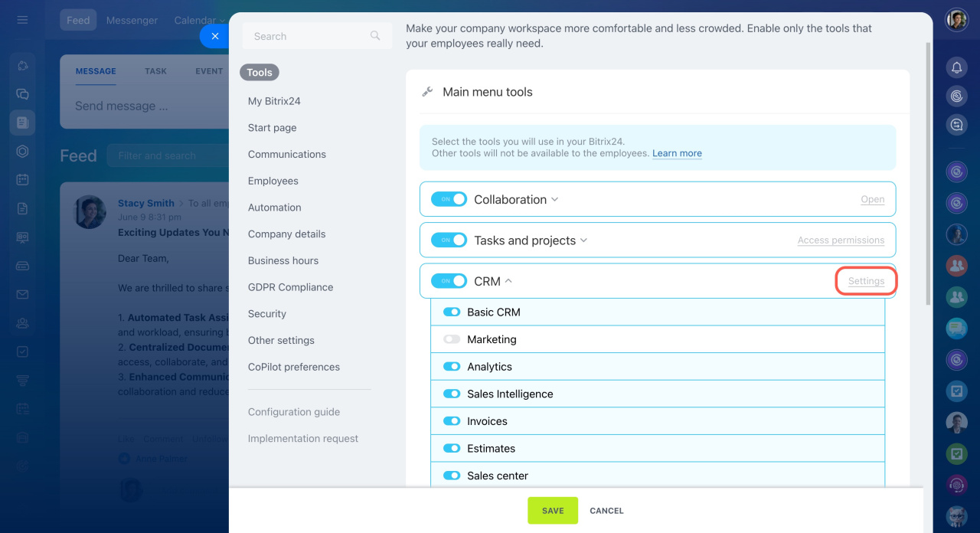Screen dimensions: 980x533
Task: Open Other settings section
Action: coord(281,340)
